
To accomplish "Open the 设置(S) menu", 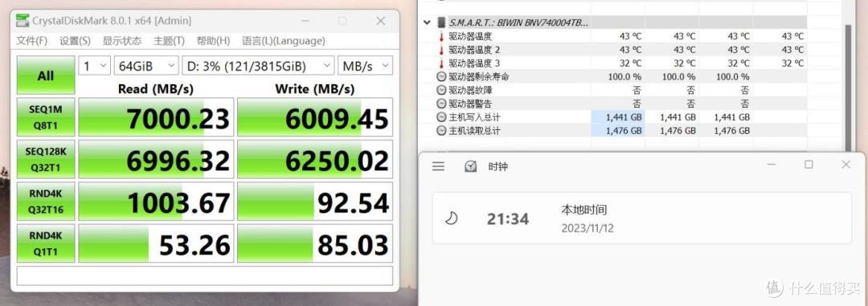I will (x=75, y=41).
